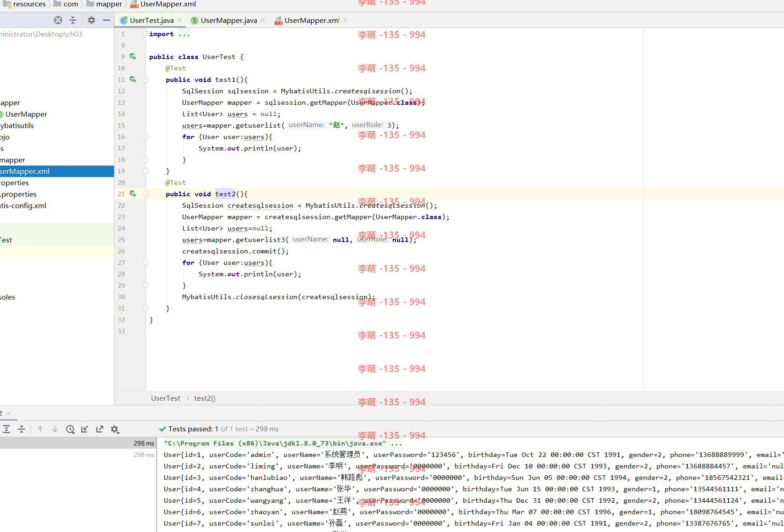Select UserMapper.xml in project tree

[x=57, y=171]
